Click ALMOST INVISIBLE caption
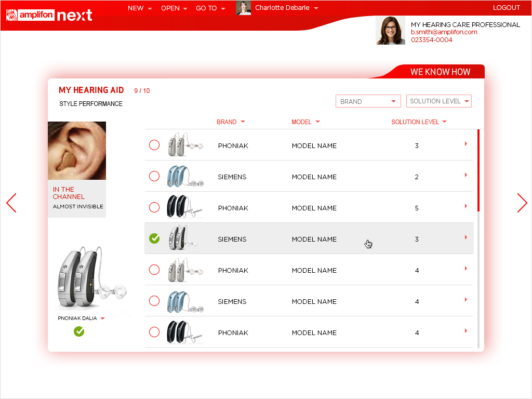This screenshot has width=532, height=399. [x=78, y=206]
